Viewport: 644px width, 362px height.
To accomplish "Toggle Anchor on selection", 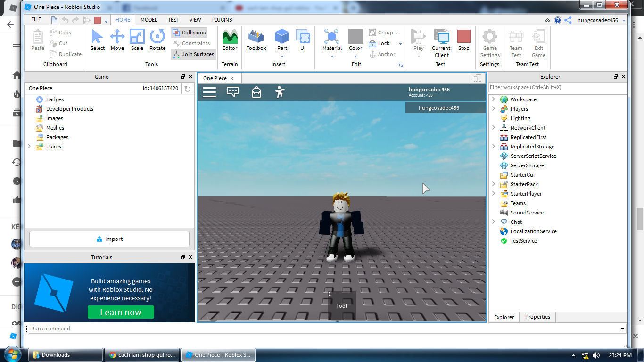I will pos(382,54).
